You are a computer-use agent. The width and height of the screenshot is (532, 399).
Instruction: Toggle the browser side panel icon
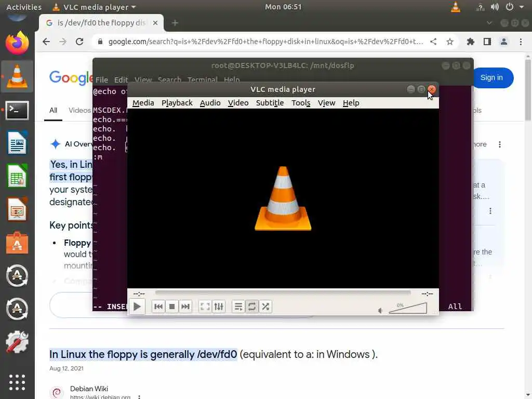click(487, 42)
